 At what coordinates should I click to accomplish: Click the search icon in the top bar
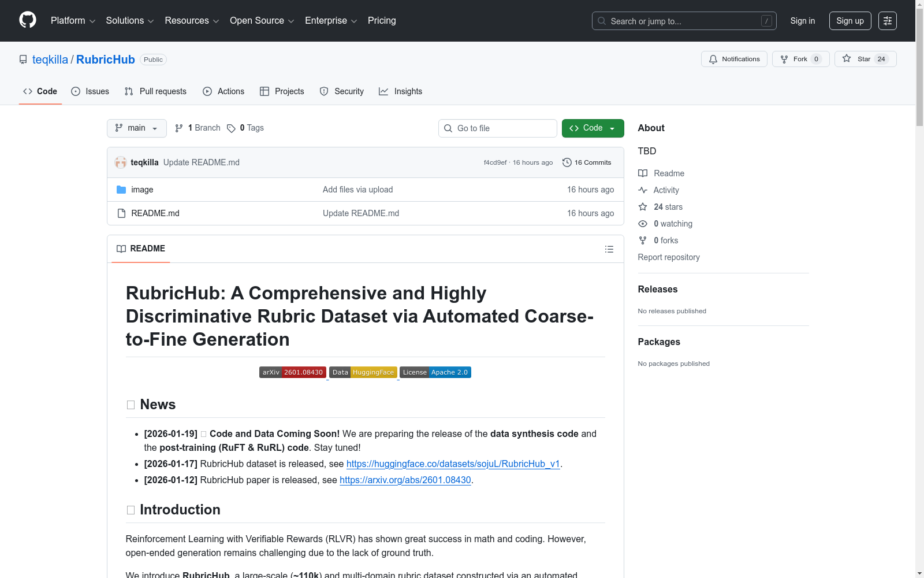pyautogui.click(x=602, y=21)
